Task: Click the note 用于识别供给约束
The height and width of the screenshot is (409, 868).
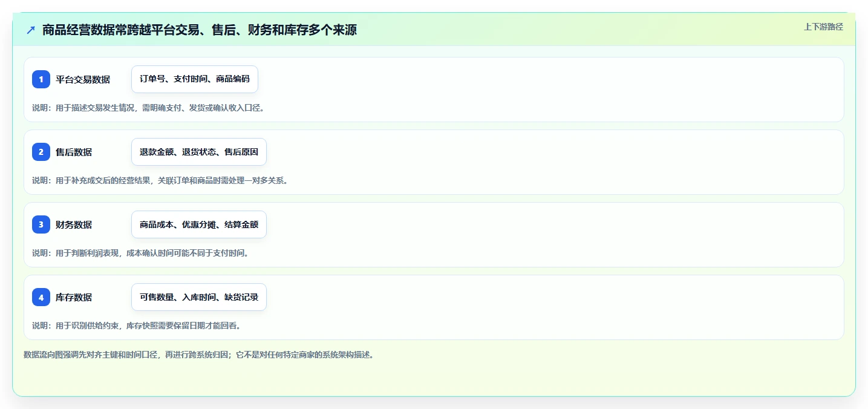Action: pos(88,326)
